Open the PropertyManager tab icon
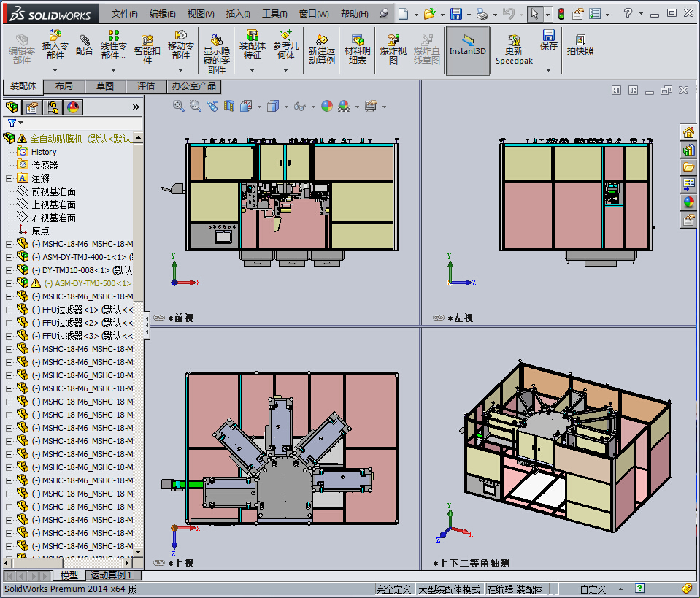 (31, 107)
